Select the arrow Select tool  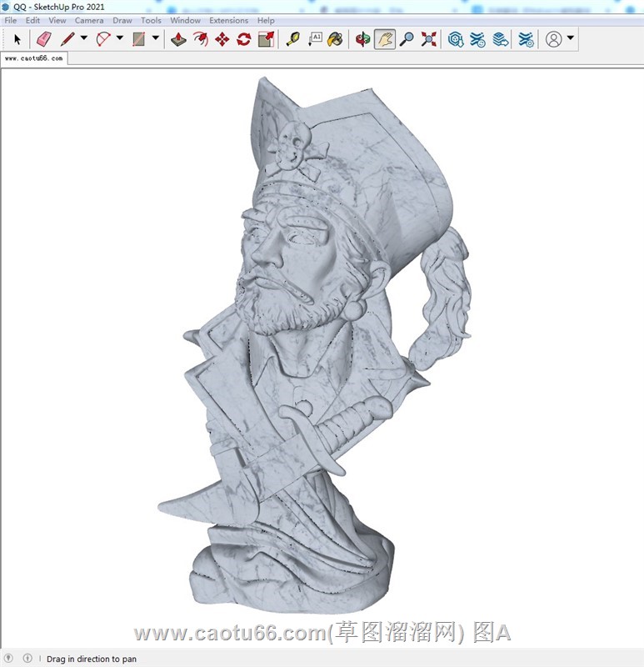pos(17,39)
